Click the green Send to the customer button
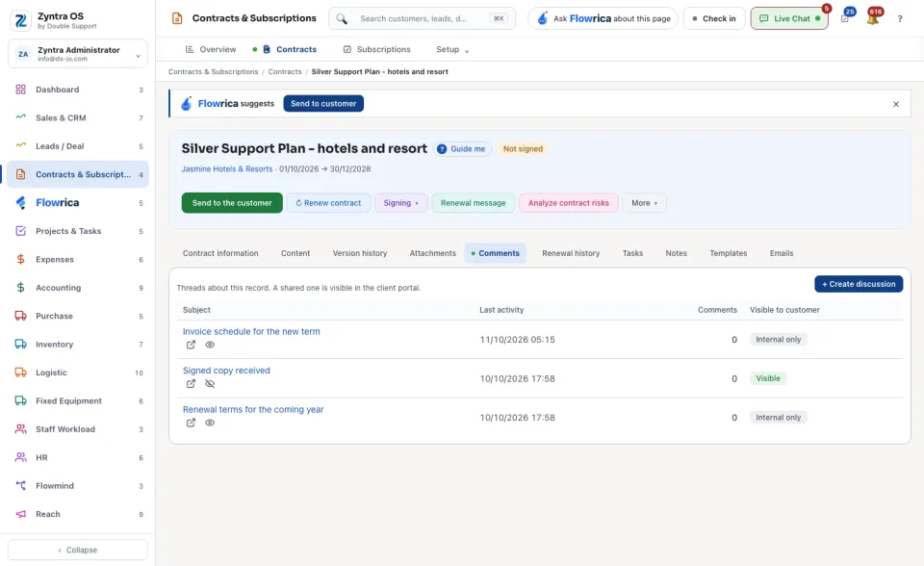This screenshot has width=924, height=566. tap(232, 203)
